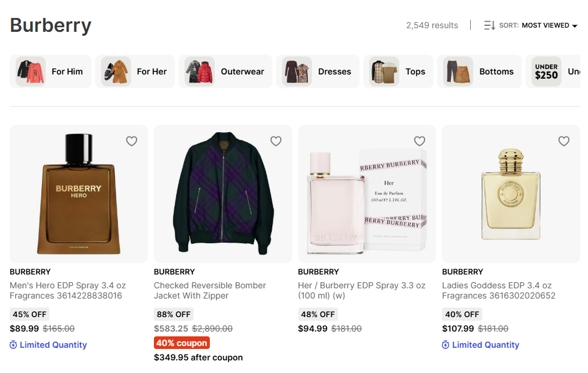Save Her Burberry EDP Spray via heart
The image size is (588, 373).
[420, 141]
